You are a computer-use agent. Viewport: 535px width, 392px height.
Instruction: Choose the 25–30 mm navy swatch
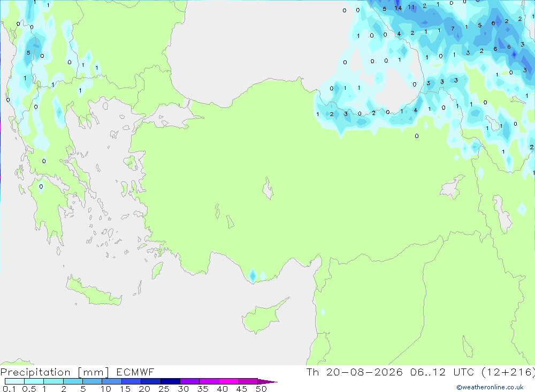tap(170, 381)
